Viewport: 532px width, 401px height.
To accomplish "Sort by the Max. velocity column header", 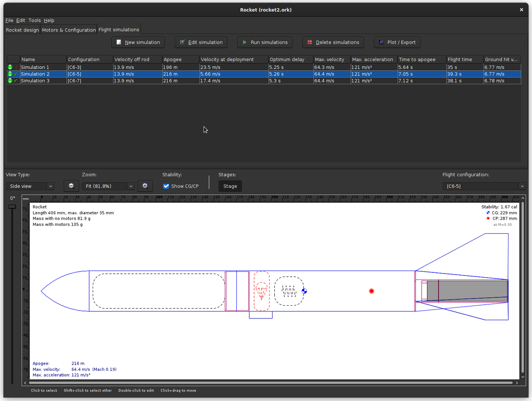I will (332, 59).
